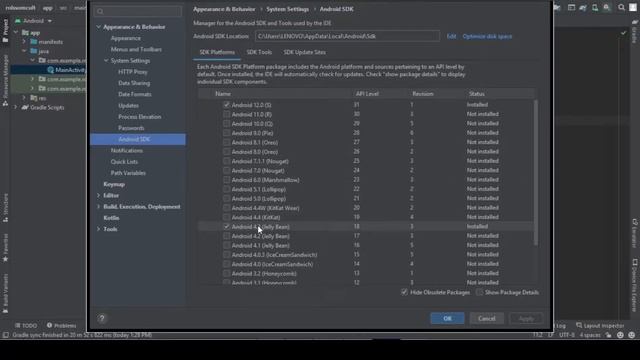This screenshot has height=360, width=640.
Task: Switch to the SDK Tools tab
Action: pyautogui.click(x=259, y=52)
